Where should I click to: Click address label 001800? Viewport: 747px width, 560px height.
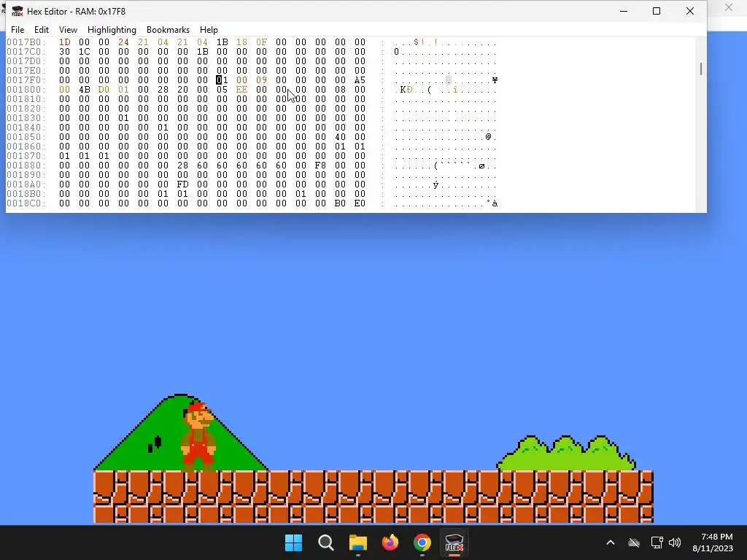pyautogui.click(x=26, y=90)
